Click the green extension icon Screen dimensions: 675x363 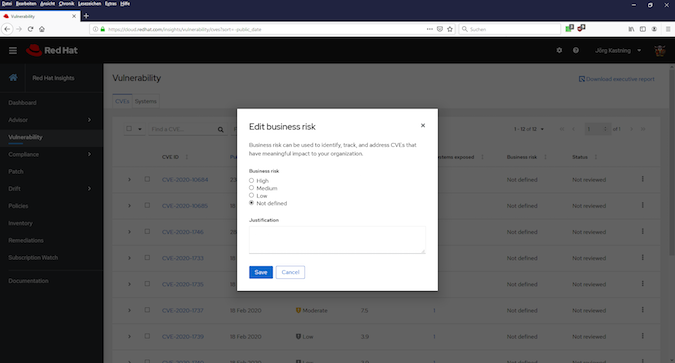(x=570, y=28)
